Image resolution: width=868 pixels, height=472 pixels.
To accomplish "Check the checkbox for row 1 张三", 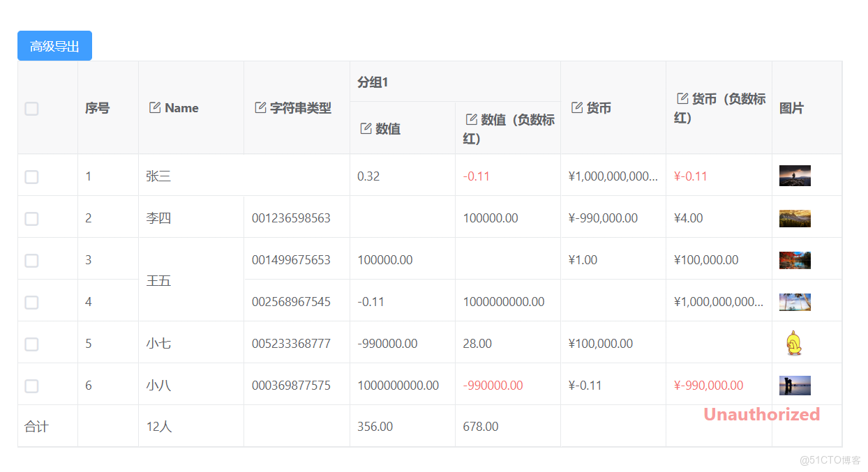I will tap(31, 176).
